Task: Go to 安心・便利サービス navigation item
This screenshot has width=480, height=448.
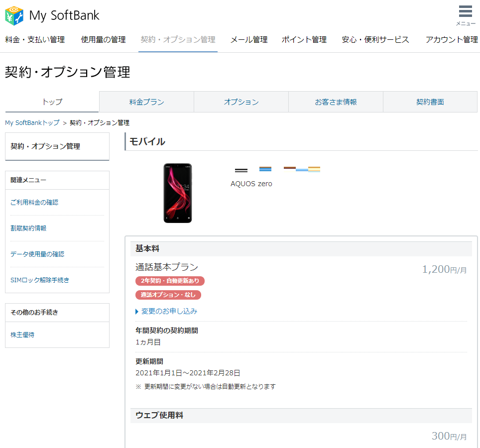Action: (375, 40)
